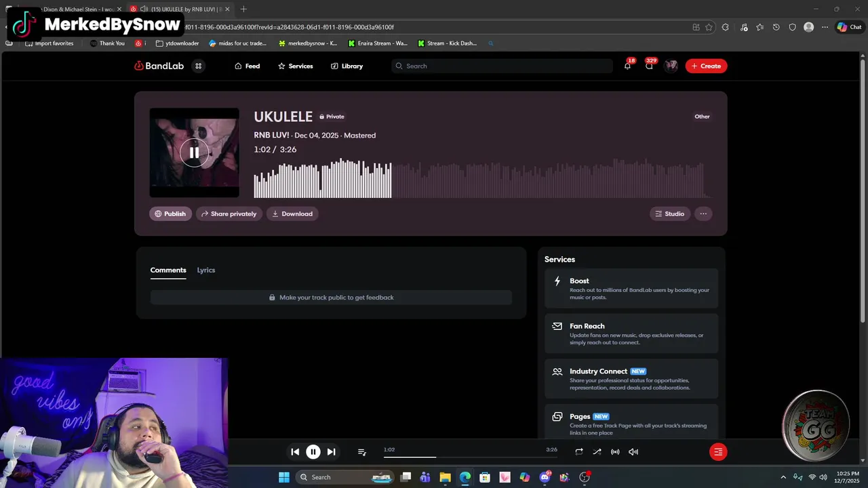
Task: Open Enaira Stream bookmark
Action: [378, 43]
